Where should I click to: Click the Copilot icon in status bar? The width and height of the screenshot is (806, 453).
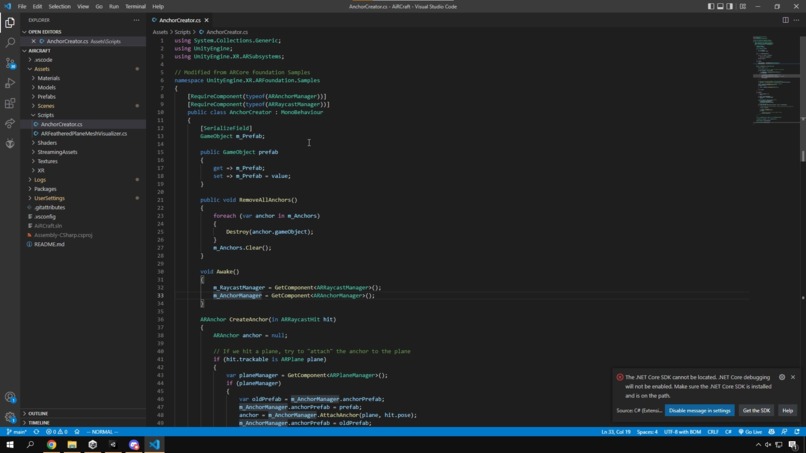point(772,432)
